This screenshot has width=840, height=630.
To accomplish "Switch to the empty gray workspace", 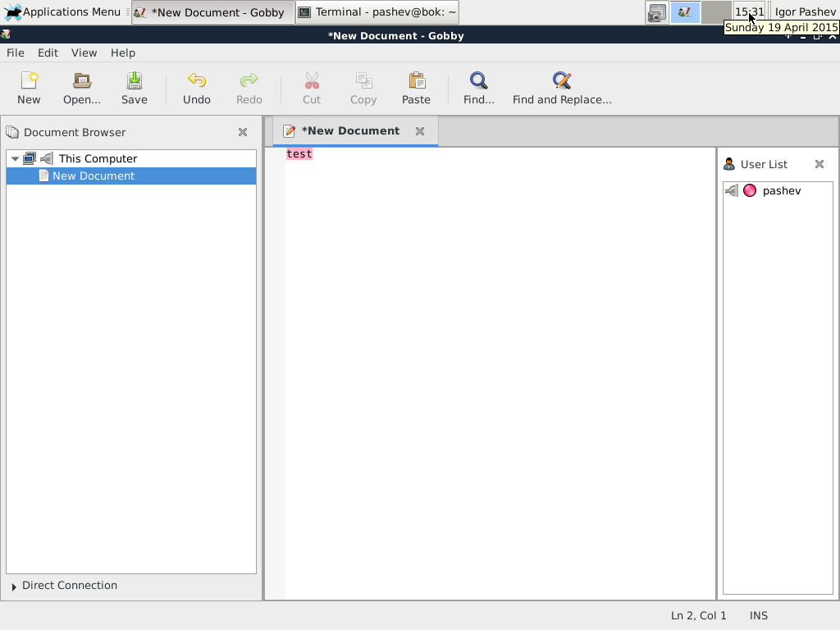I will coord(716,12).
